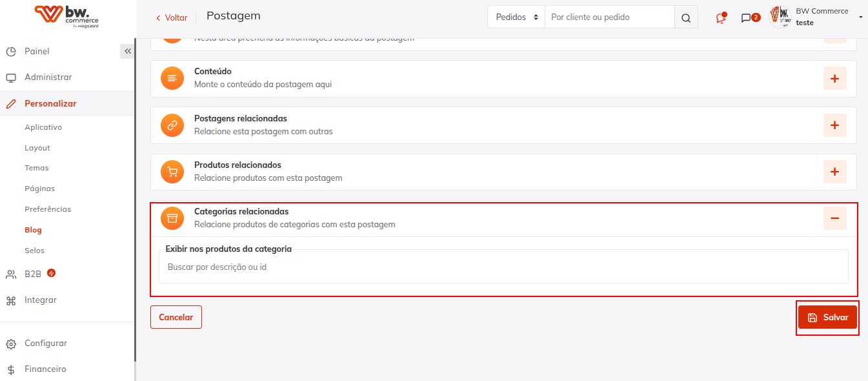Expand the Produtos relacionados section
868x381 pixels.
pyautogui.click(x=834, y=172)
